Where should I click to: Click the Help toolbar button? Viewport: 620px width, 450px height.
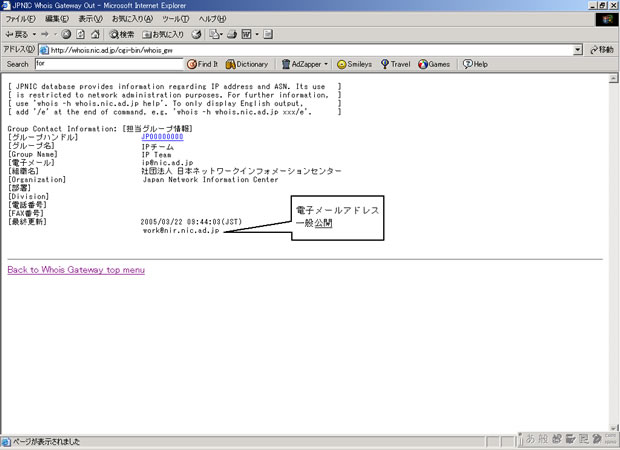(x=475, y=64)
